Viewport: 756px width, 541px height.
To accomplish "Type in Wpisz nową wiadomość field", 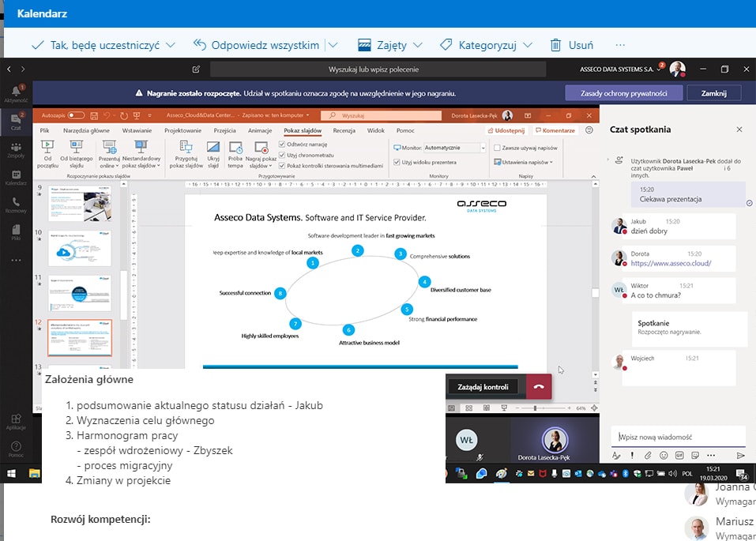I will (x=678, y=437).
